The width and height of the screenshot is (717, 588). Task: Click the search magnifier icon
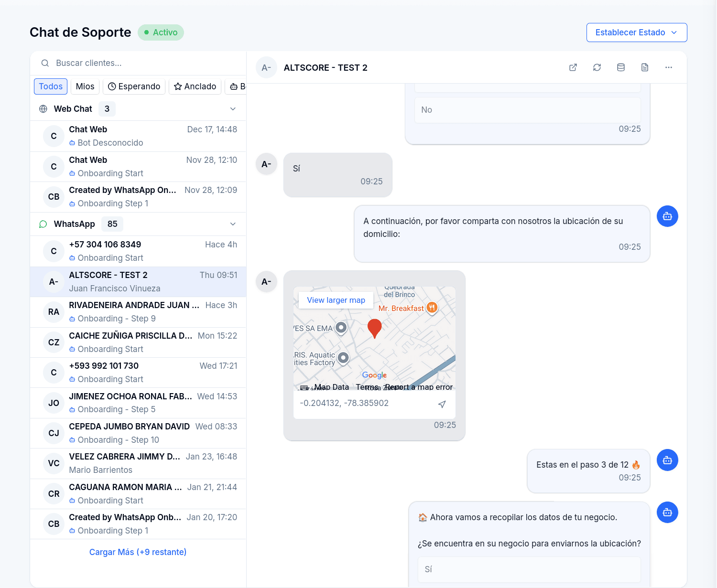click(x=45, y=63)
